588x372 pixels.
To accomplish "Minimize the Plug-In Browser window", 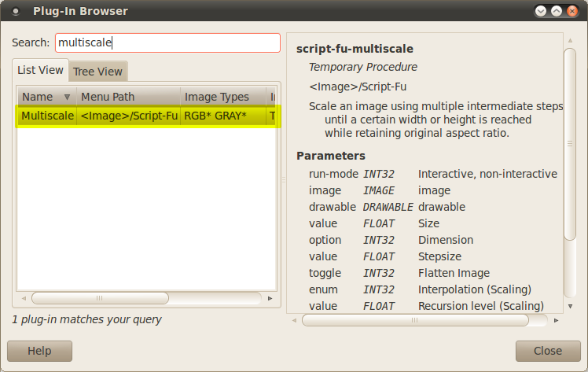I will [540, 11].
